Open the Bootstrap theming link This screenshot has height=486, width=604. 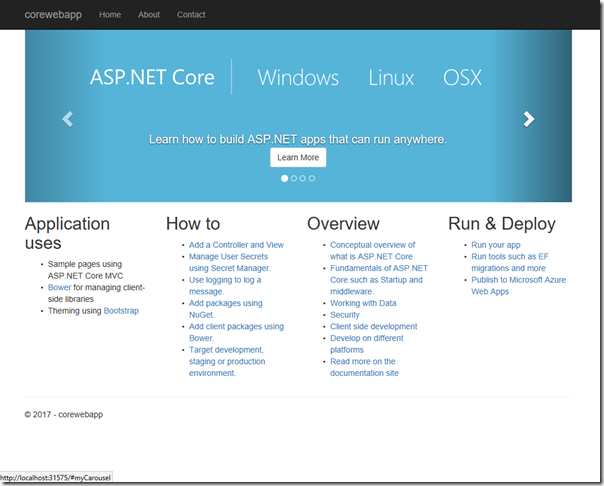(121, 311)
